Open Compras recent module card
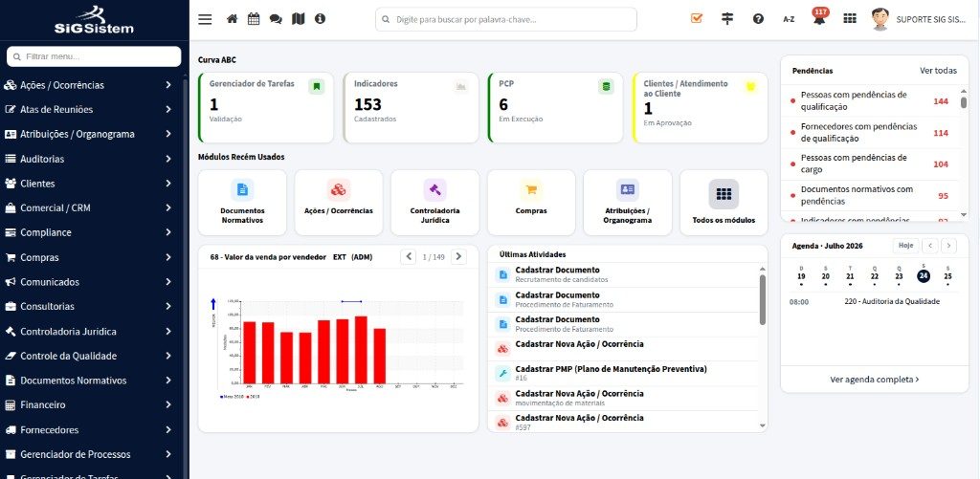 click(531, 203)
